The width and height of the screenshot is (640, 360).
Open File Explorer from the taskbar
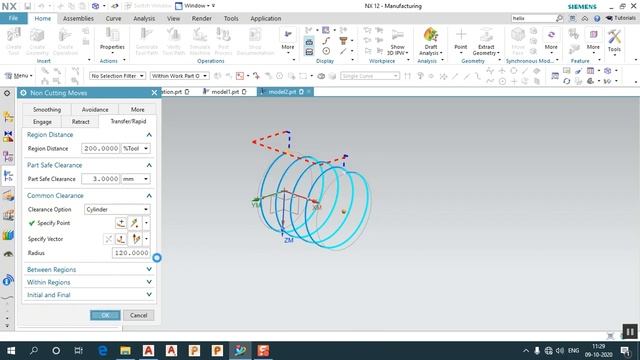[125, 351]
